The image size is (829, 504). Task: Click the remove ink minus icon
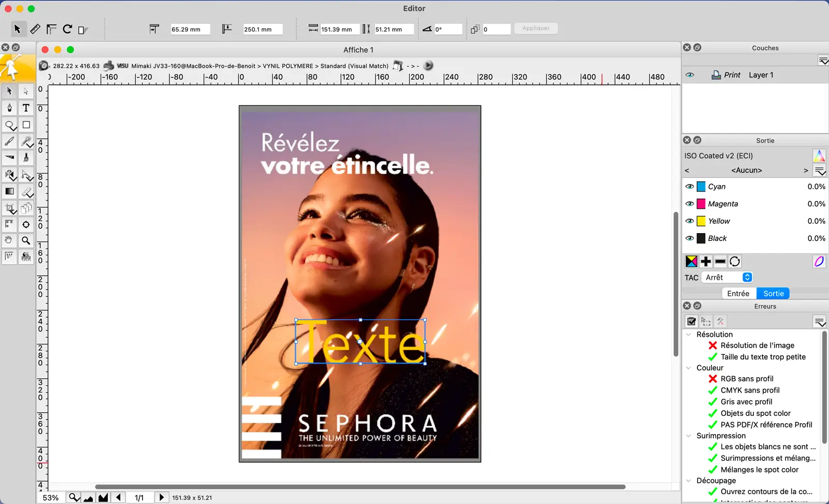coord(720,262)
